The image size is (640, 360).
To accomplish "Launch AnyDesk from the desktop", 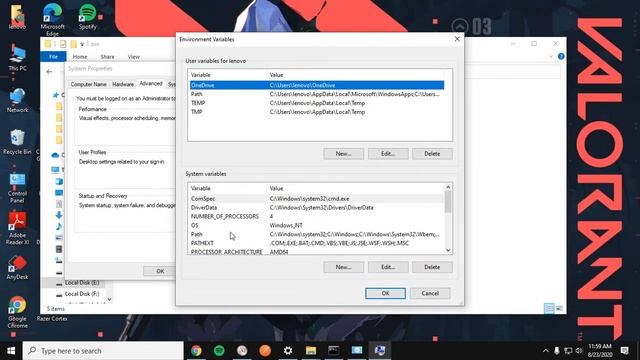I will pos(17,268).
